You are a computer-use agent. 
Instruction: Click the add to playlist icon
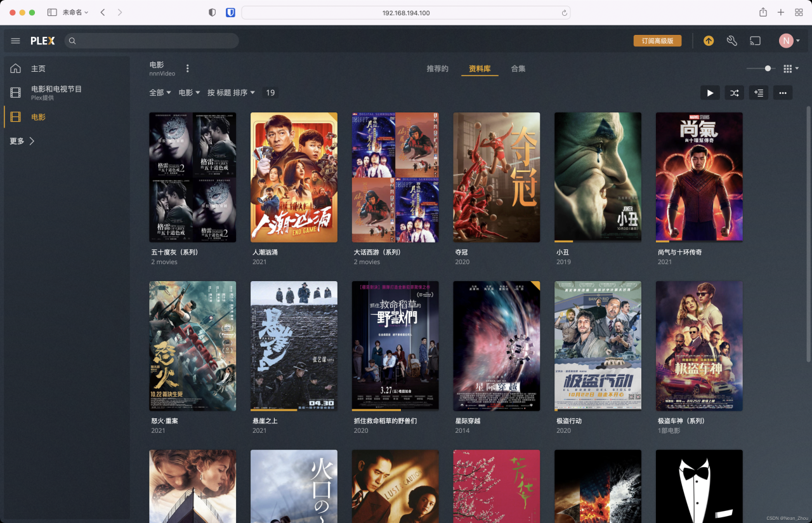click(759, 93)
